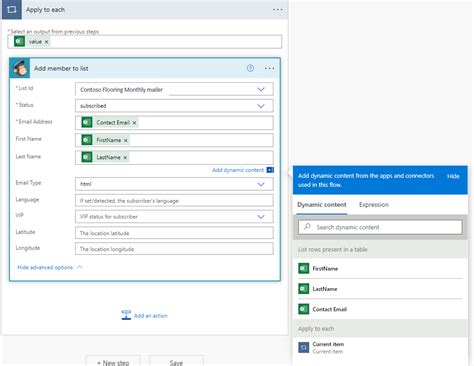
Task: Expand the List Id dropdown
Action: pyautogui.click(x=261, y=89)
